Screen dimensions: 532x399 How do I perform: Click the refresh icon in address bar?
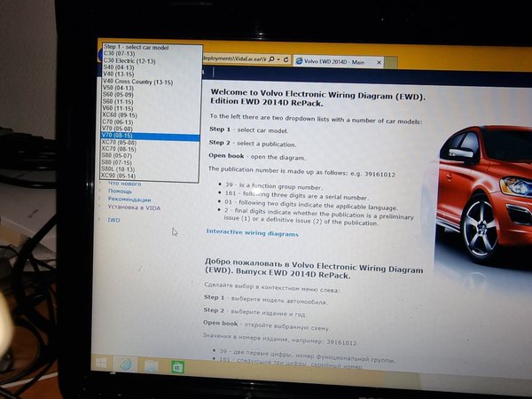[286, 59]
